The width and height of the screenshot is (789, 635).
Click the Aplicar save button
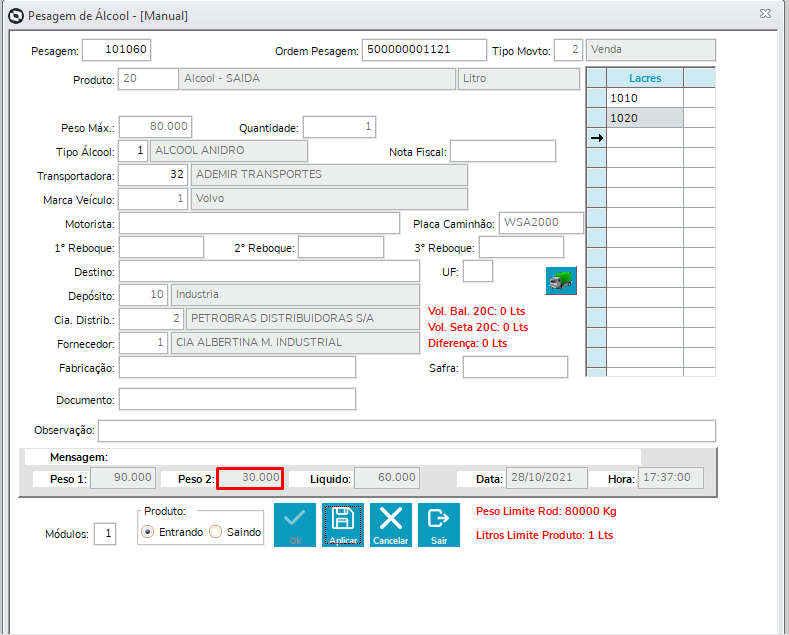pos(343,525)
